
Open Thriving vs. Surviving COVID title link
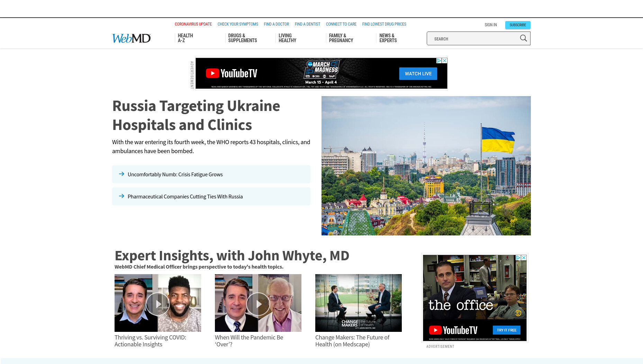(x=150, y=341)
